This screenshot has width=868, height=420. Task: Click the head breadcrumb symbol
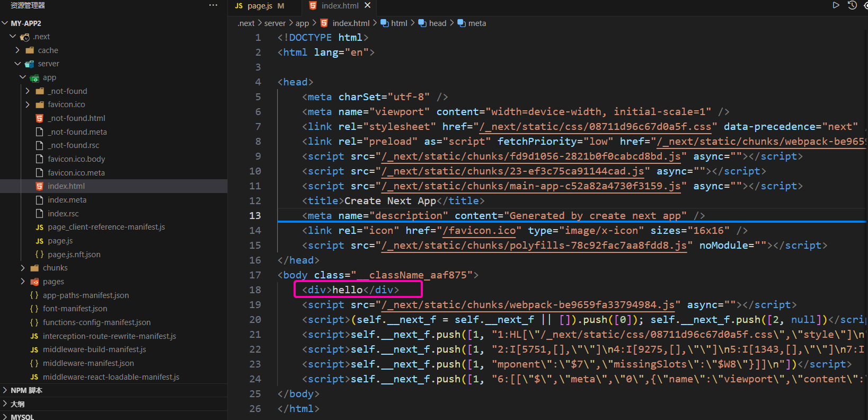click(432, 23)
